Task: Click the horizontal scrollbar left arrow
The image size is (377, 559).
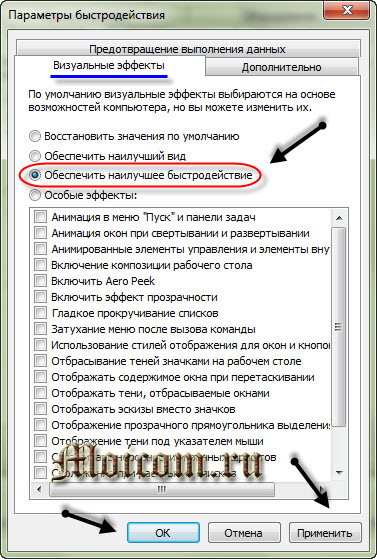Action: pos(39,489)
